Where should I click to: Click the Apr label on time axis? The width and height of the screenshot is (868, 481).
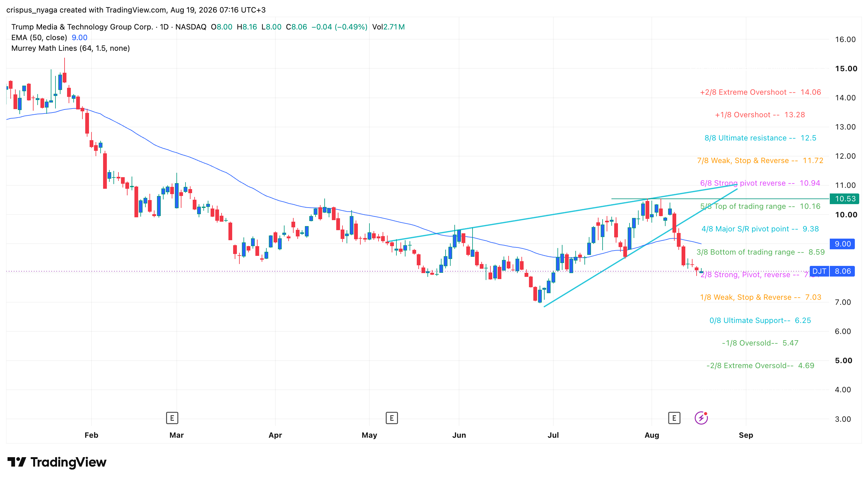(x=275, y=435)
